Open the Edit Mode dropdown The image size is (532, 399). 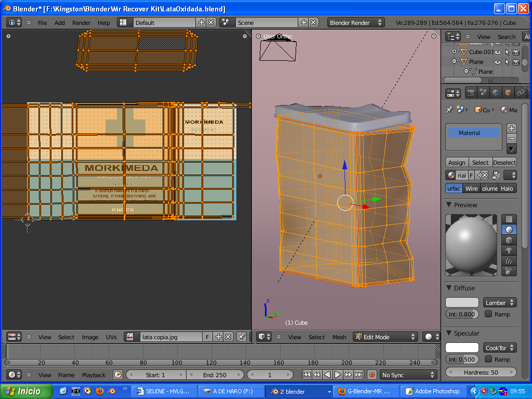(x=385, y=337)
